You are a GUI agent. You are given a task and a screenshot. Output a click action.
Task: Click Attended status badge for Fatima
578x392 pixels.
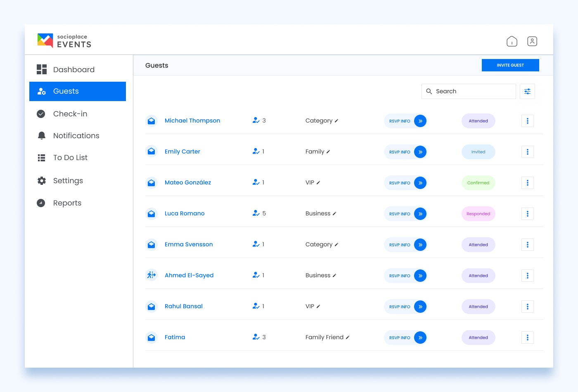(x=479, y=338)
